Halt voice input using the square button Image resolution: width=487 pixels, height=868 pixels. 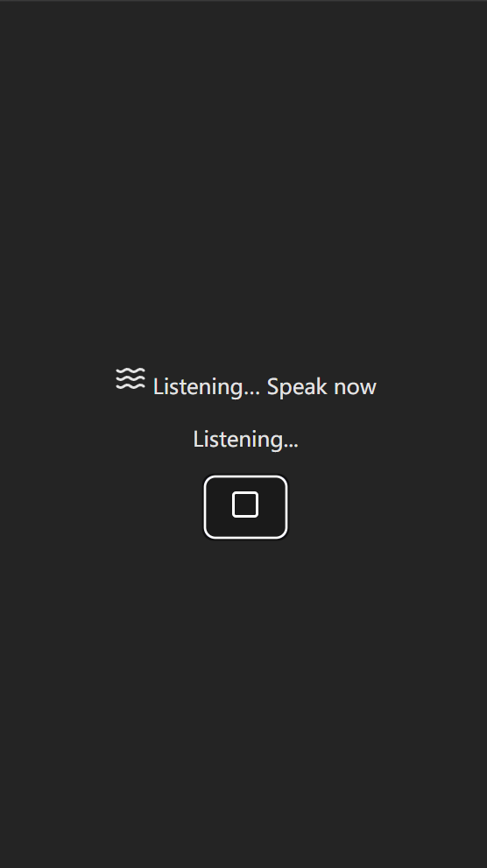point(246,506)
